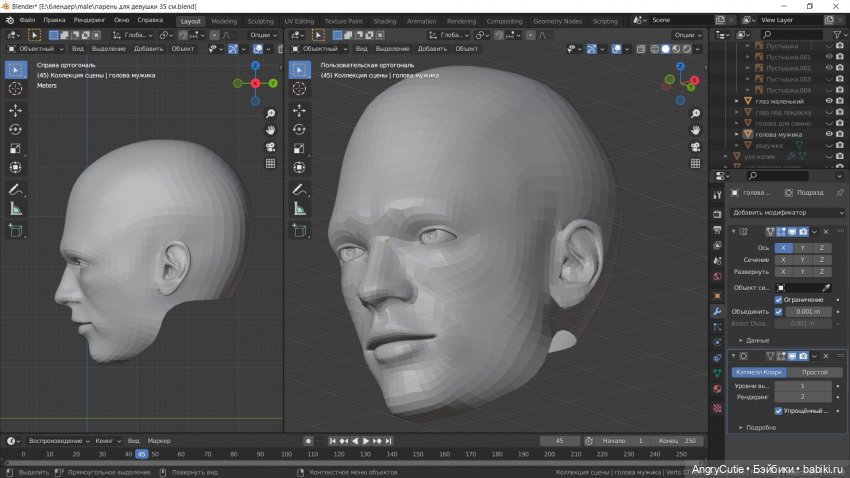Screen dimensions: 850x478
Task: Choose the Add Cube tool in left viewport
Action: pos(16,231)
